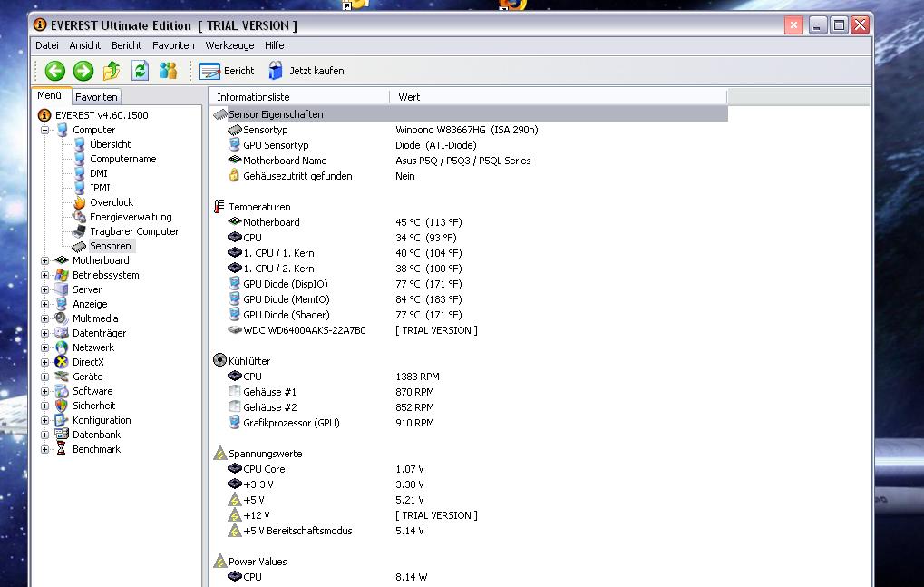The width and height of the screenshot is (924, 587).
Task: Expand the Betriebssystem tree node
Action: tap(44, 275)
